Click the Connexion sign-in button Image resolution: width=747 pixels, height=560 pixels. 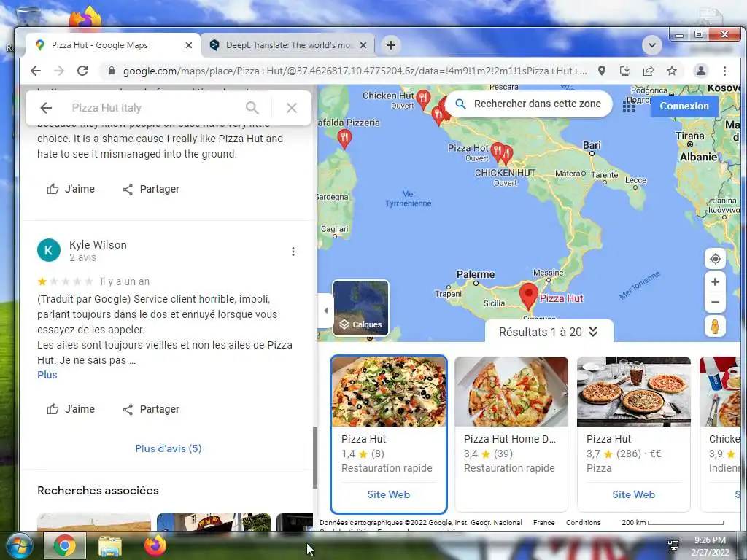[684, 106]
